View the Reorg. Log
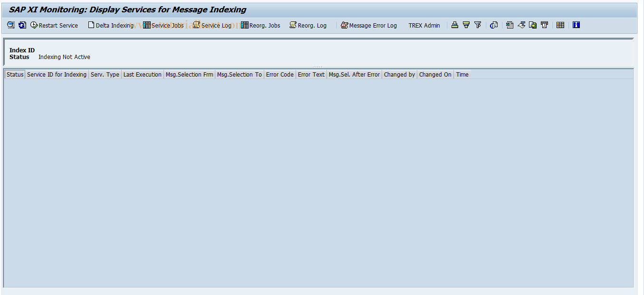The image size is (644, 295). click(308, 25)
